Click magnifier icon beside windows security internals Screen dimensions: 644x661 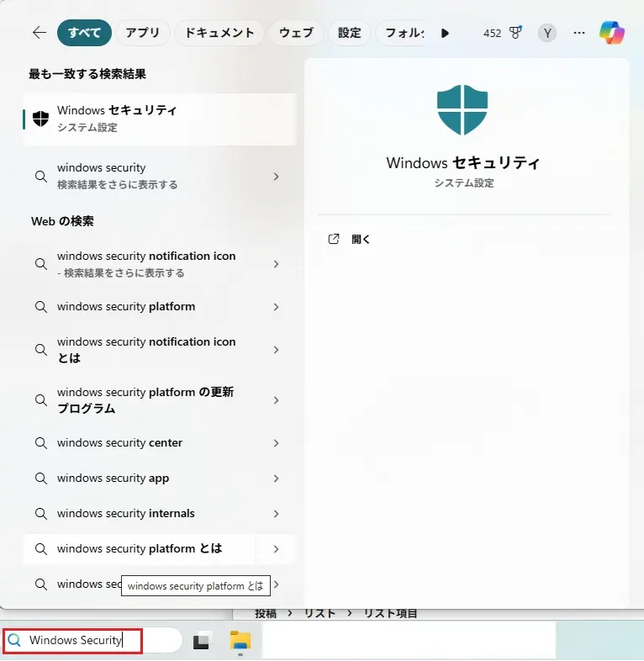coord(41,514)
